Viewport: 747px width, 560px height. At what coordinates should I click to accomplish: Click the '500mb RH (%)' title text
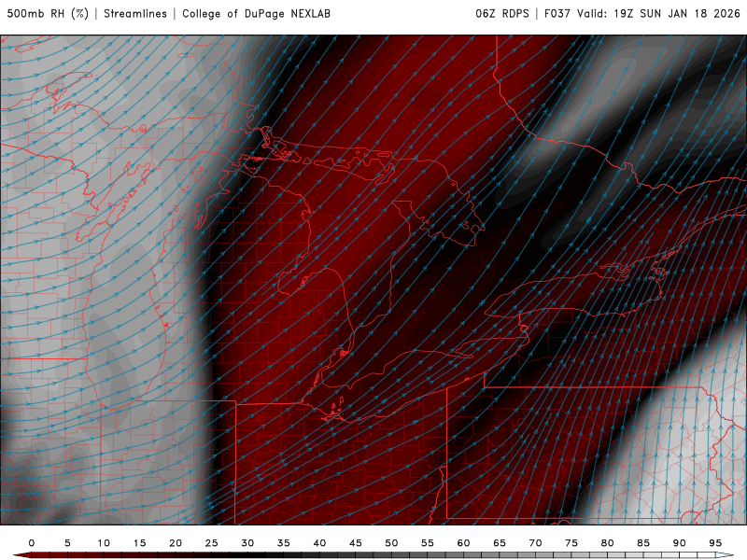pos(48,14)
